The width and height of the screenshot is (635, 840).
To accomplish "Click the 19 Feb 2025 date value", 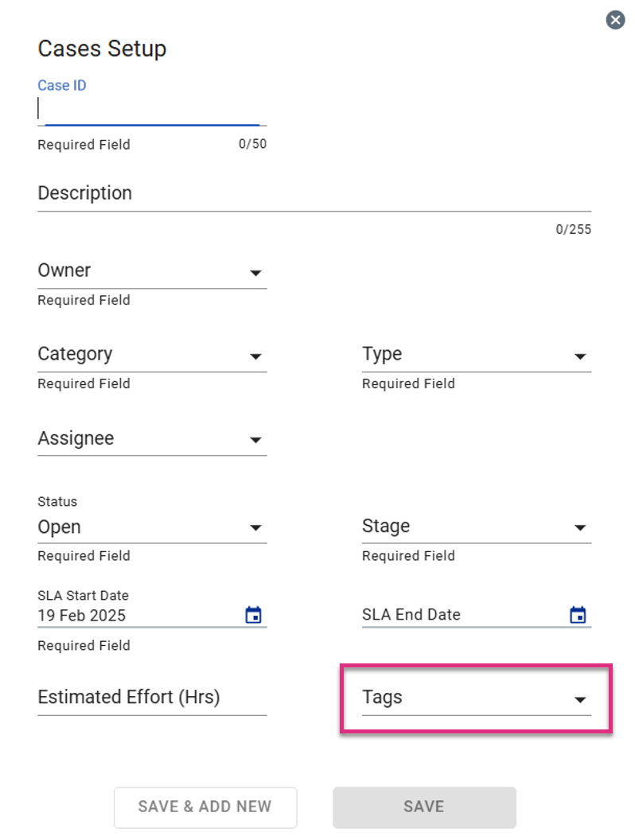I will (81, 616).
